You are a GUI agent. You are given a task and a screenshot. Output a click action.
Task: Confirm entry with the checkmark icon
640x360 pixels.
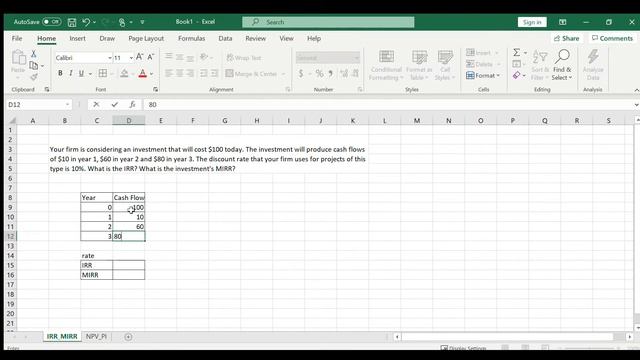[115, 104]
